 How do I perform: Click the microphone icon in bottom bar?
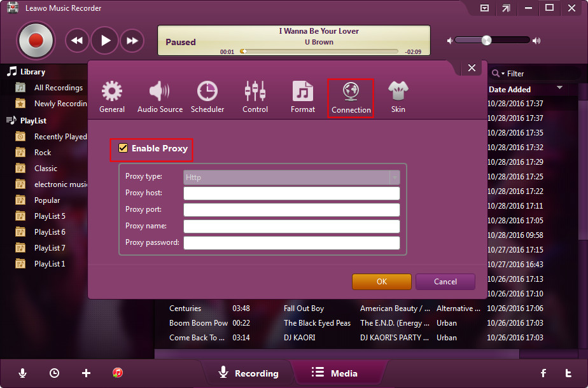[x=23, y=373]
